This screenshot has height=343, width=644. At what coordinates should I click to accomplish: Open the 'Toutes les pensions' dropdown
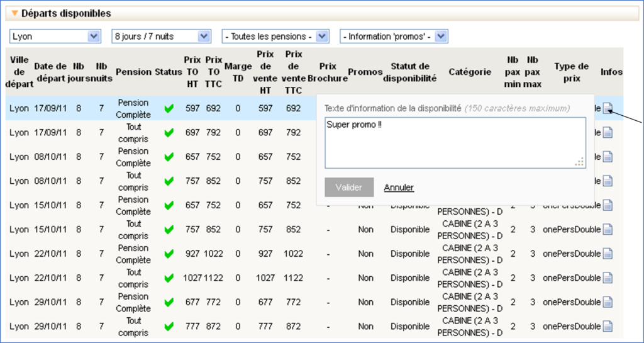[x=275, y=37]
